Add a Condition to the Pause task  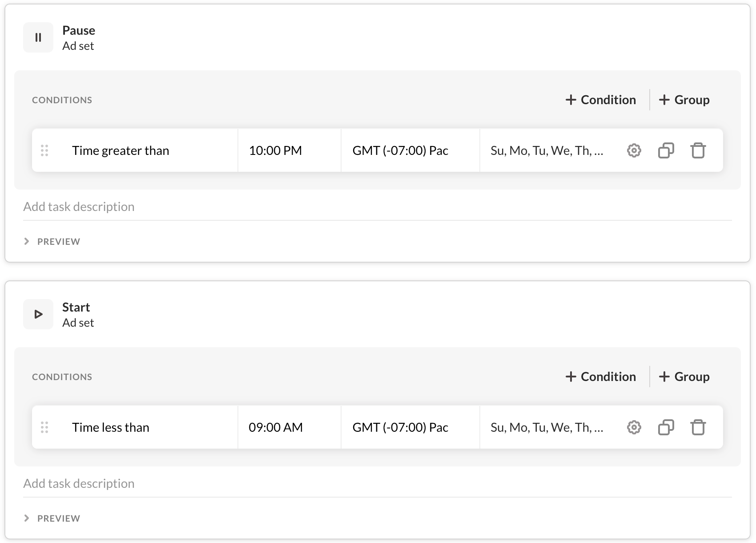pos(600,100)
